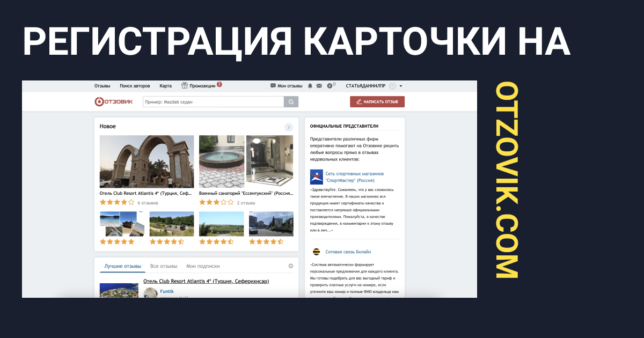Click the Отзовик logo
644x338 pixels.
(113, 101)
